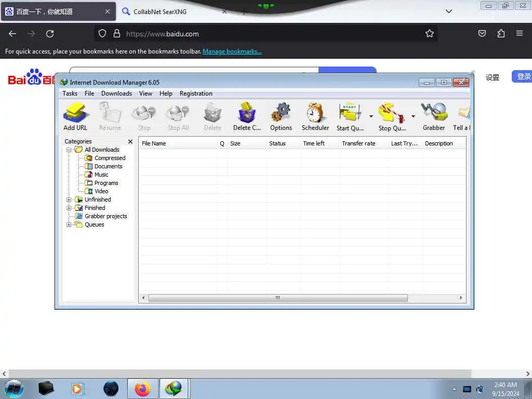
Task: Click the Q column header
Action: coord(222,143)
